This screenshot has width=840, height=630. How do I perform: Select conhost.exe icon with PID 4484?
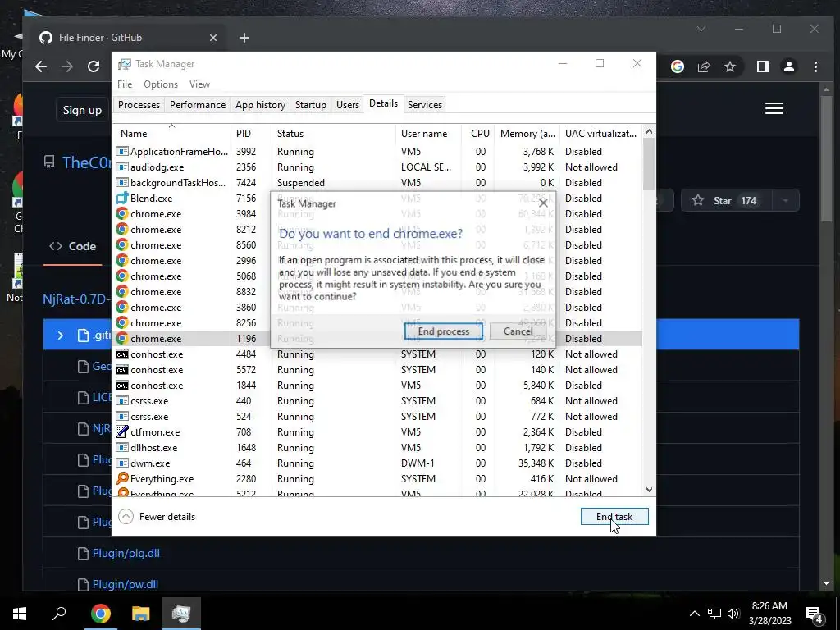tap(122, 354)
